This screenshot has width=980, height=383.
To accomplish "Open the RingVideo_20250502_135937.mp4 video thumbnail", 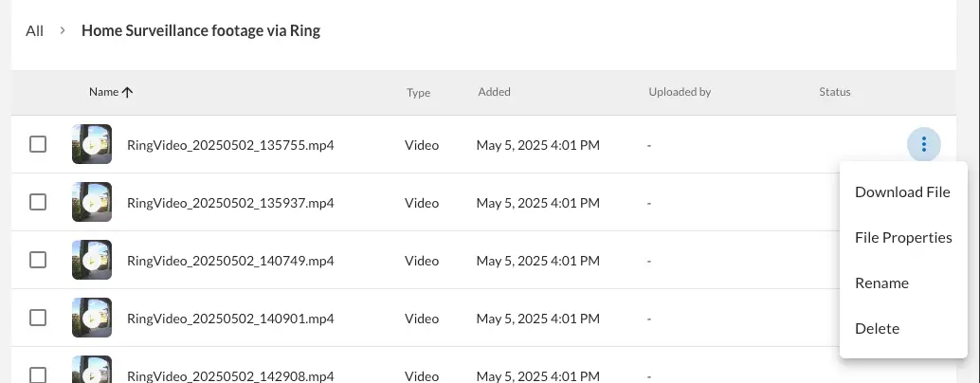I will [x=92, y=203].
